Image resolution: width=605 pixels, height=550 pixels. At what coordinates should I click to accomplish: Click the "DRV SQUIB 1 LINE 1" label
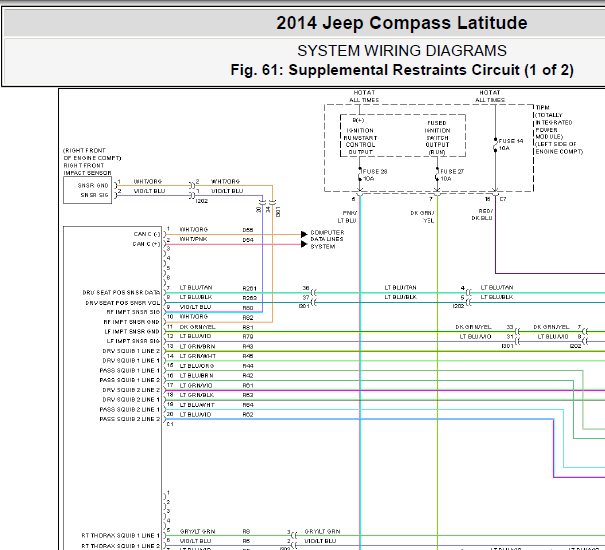[131, 360]
